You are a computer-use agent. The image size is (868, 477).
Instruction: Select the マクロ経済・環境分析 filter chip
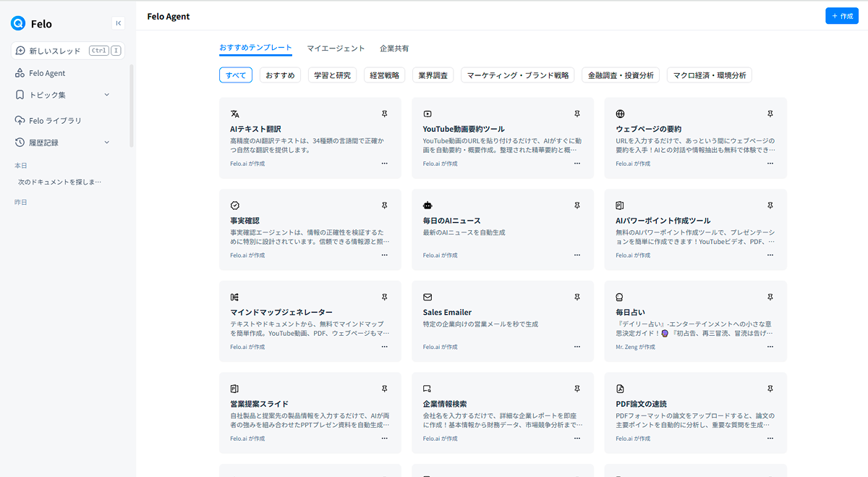point(710,75)
